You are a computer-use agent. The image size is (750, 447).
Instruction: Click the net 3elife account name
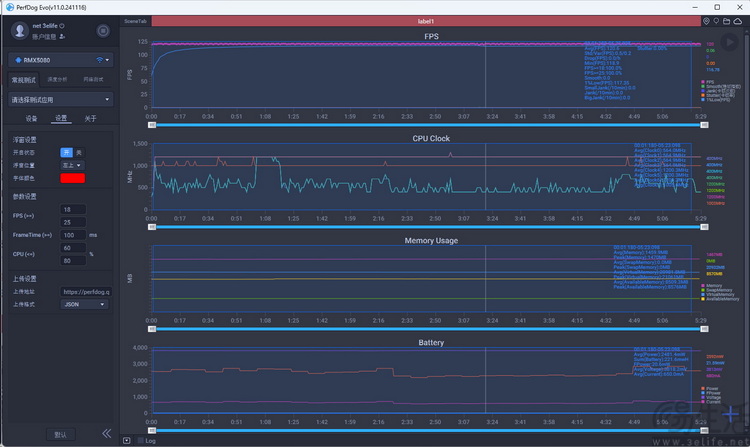pyautogui.click(x=45, y=26)
